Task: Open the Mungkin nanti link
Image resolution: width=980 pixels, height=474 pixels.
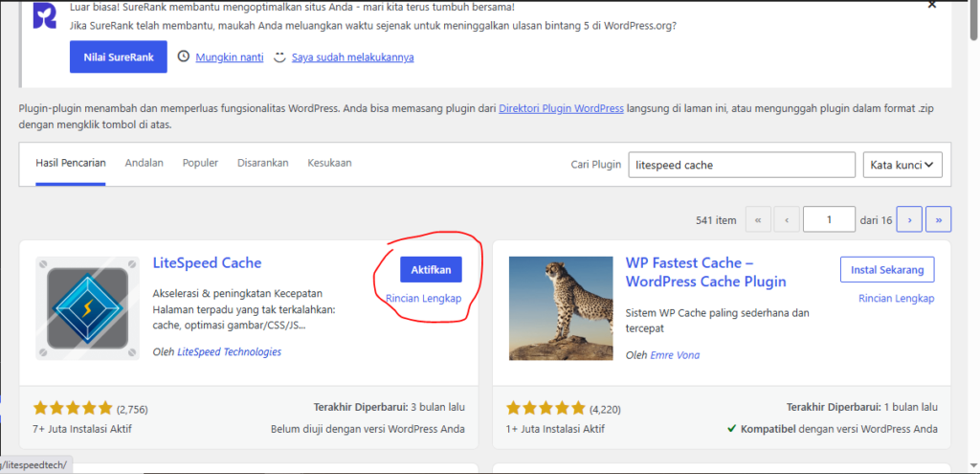Action: tap(230, 56)
